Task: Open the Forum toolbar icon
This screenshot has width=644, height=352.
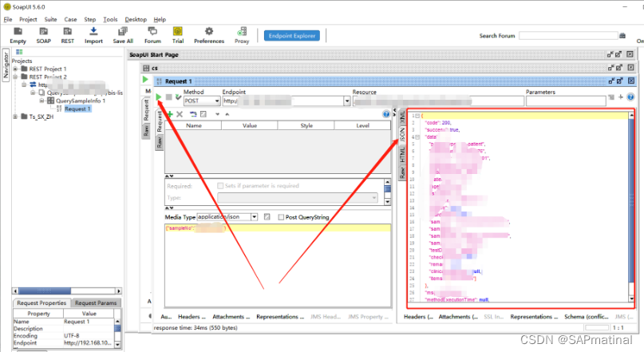Action: pos(152,35)
